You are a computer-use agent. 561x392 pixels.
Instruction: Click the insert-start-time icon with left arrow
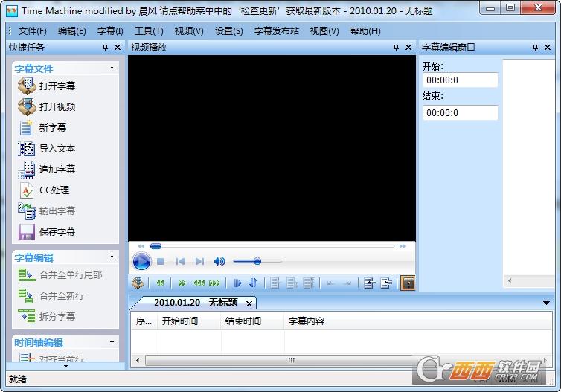pyautogui.click(x=369, y=283)
